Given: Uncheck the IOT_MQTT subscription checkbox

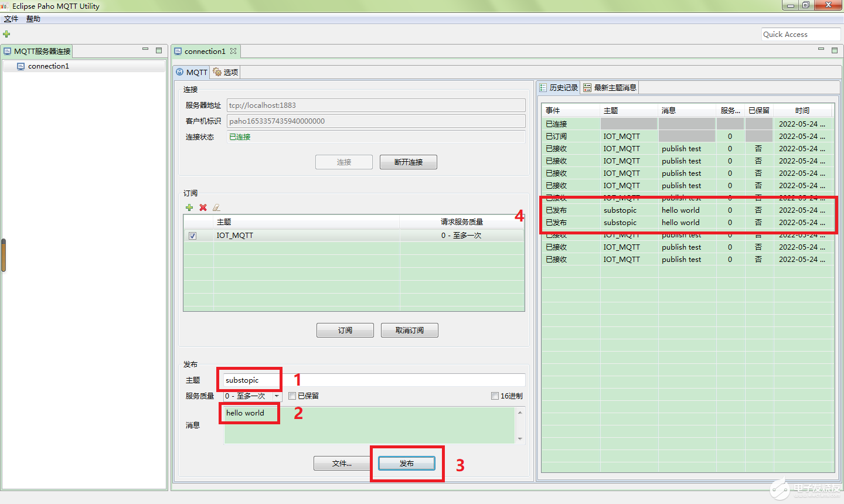Looking at the screenshot, I should (x=192, y=236).
